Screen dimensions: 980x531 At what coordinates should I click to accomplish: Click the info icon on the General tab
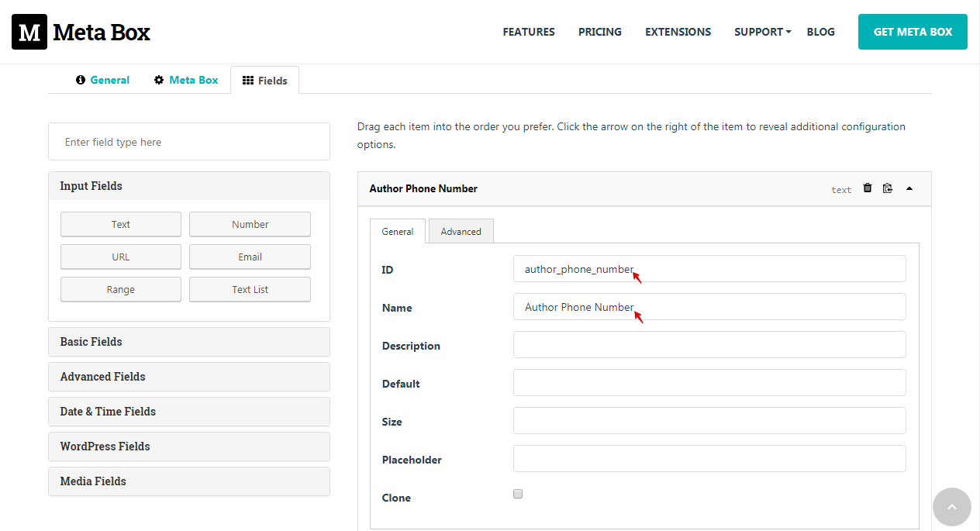(81, 80)
